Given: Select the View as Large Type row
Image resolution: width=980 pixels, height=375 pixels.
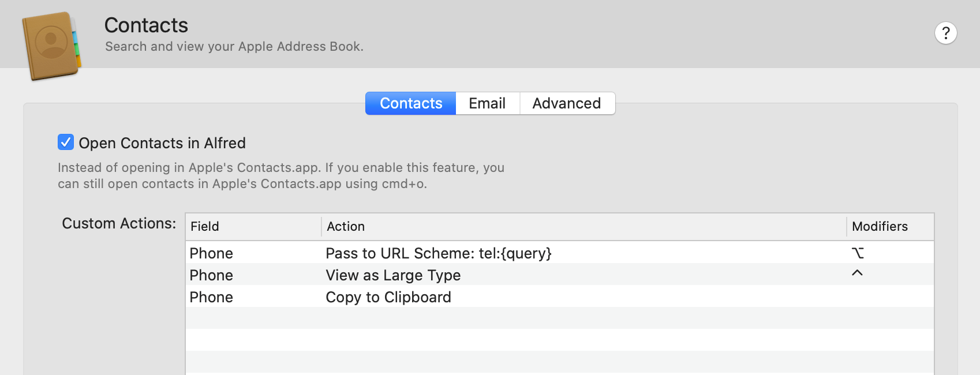Looking at the screenshot, I should (x=393, y=275).
